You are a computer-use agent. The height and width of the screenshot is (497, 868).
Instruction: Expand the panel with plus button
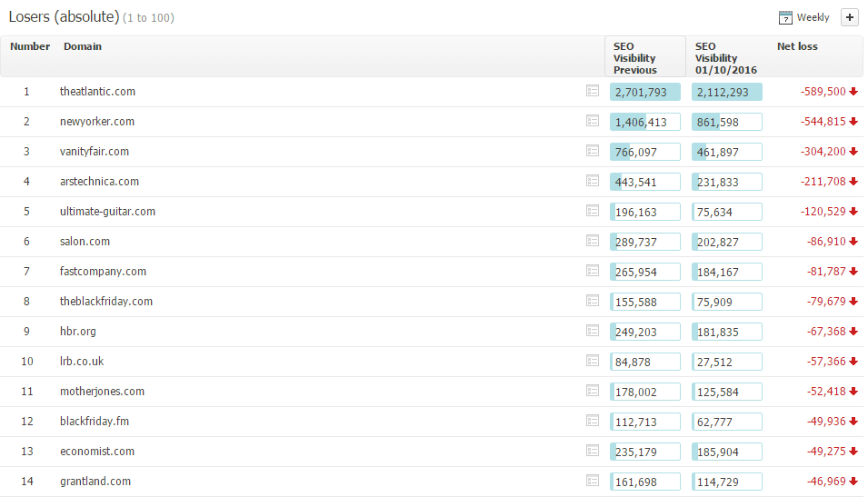849,17
